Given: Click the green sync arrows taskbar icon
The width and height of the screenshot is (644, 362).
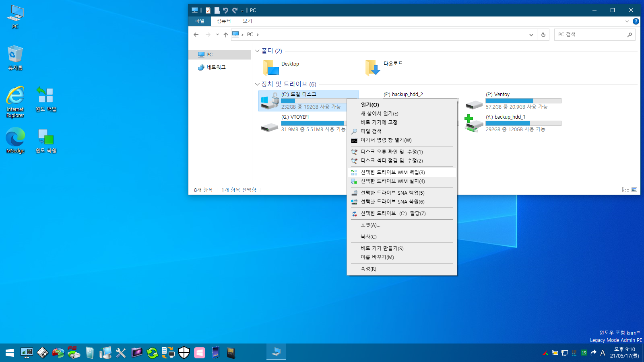Looking at the screenshot, I should pos(152,353).
